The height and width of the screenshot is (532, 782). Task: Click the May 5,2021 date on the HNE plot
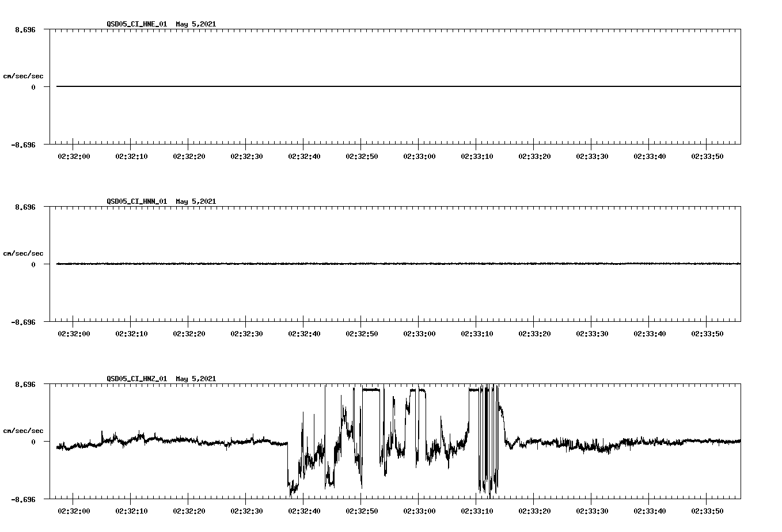196,25
